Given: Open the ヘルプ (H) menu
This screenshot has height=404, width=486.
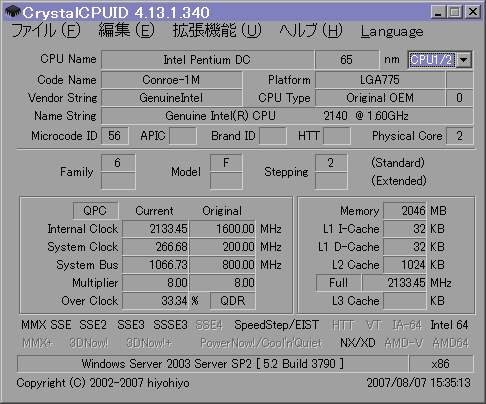Looking at the screenshot, I should pyautogui.click(x=311, y=31).
